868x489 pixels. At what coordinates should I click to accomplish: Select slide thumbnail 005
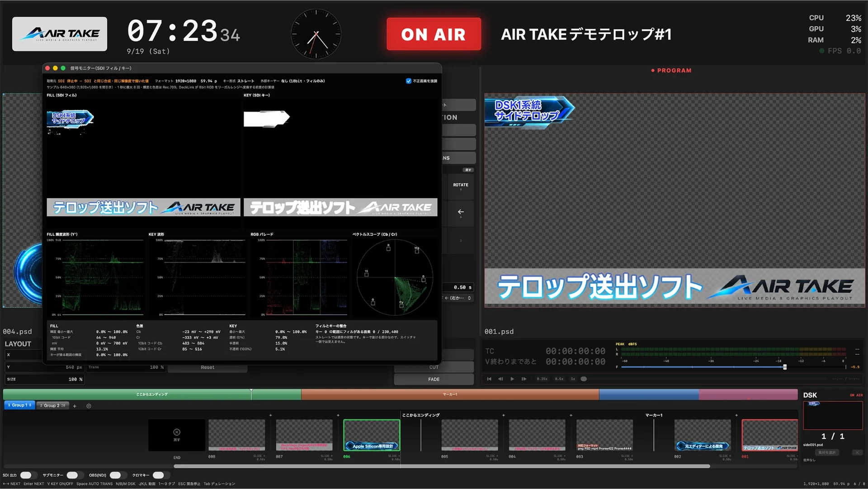tap(470, 435)
